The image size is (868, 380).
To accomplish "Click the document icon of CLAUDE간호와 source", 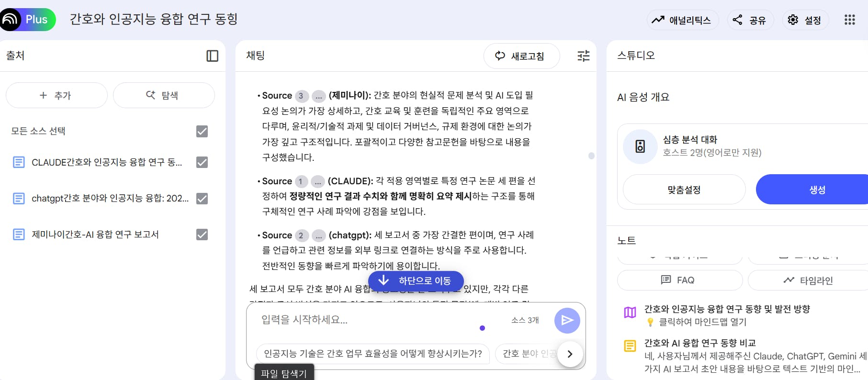I will (19, 162).
